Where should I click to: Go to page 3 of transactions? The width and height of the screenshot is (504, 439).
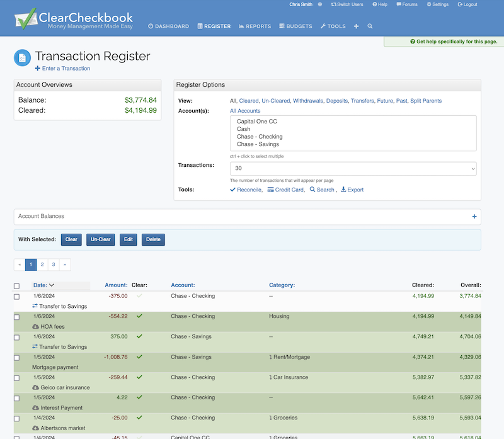click(53, 265)
